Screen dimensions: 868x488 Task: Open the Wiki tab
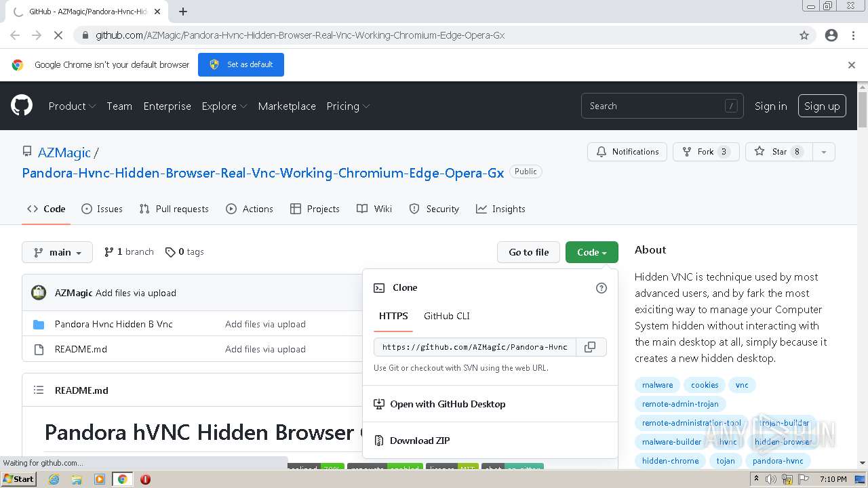click(x=374, y=209)
